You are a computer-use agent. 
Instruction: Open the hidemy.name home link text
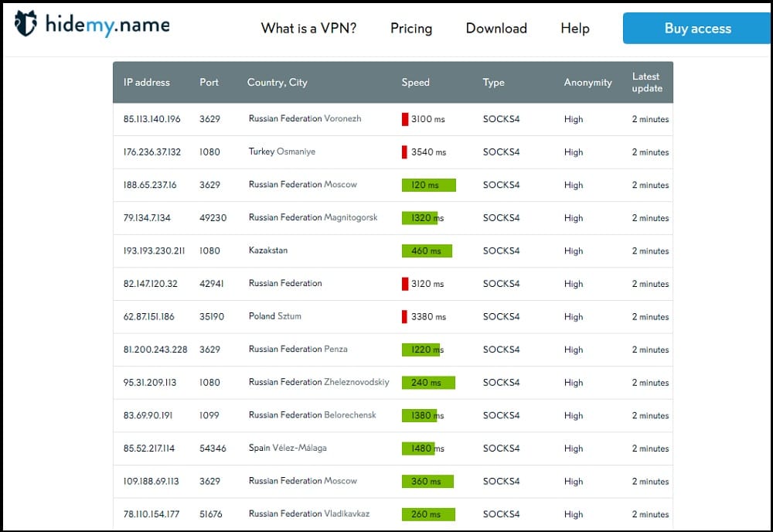(107, 25)
